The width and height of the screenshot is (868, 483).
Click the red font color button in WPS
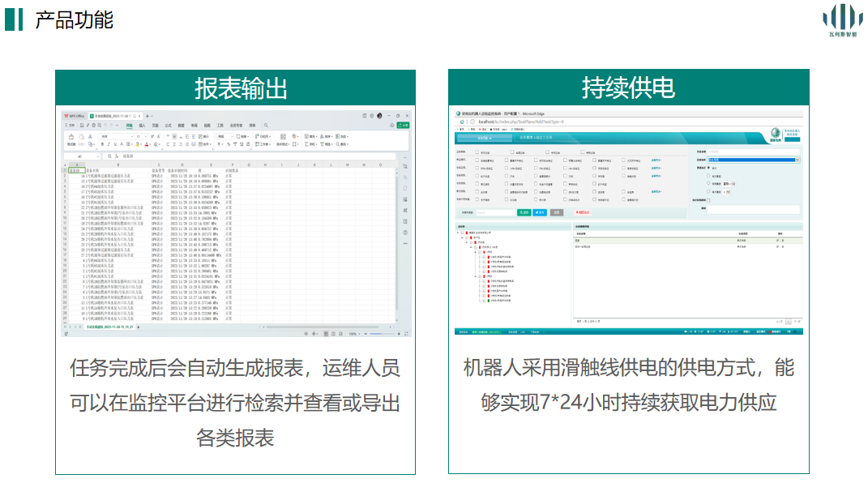click(x=147, y=144)
